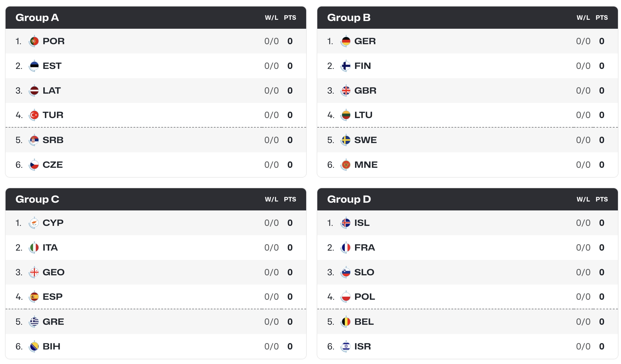
Task: Open the ITA team link
Action: (50, 248)
